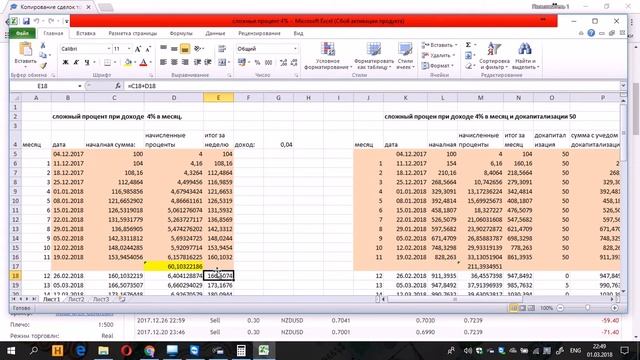This screenshot has width=640, height=360.
Task: Select sheet tab Лист3
Action: tap(101, 299)
